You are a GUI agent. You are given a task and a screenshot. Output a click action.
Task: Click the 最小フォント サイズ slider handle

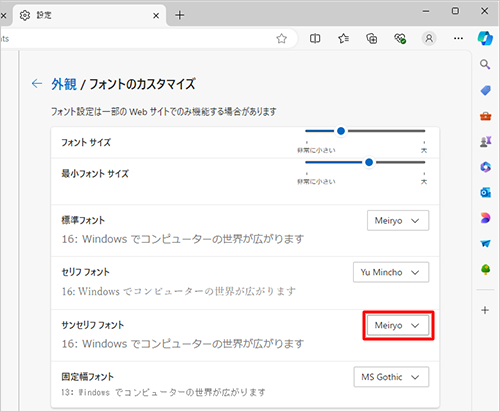pyautogui.click(x=369, y=162)
